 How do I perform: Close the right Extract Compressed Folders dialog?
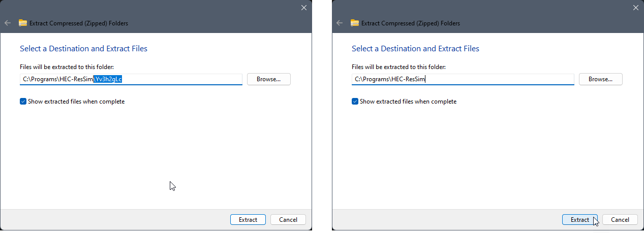[635, 8]
